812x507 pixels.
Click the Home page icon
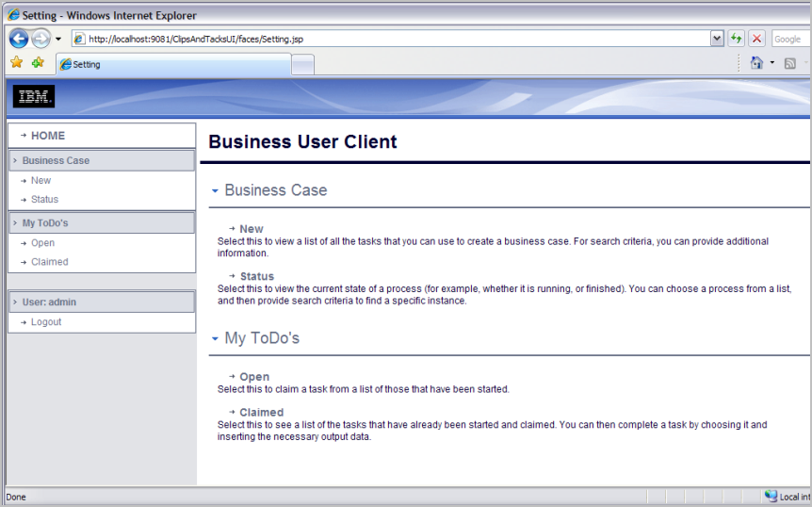(756, 62)
